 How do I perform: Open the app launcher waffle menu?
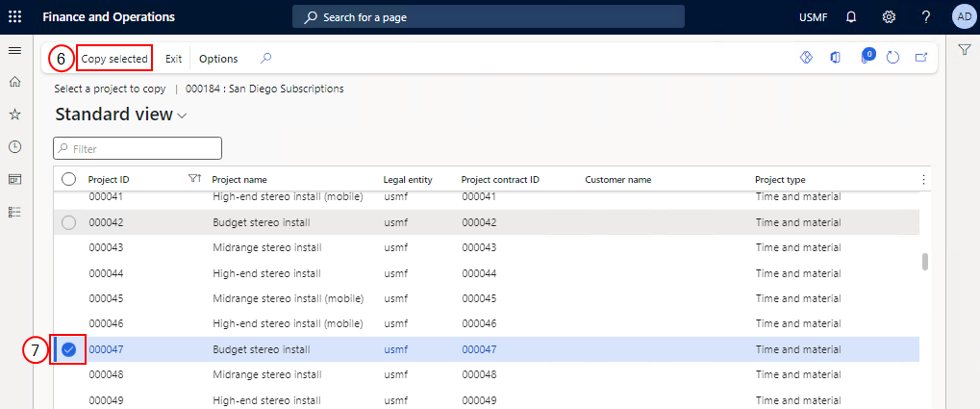(x=14, y=17)
